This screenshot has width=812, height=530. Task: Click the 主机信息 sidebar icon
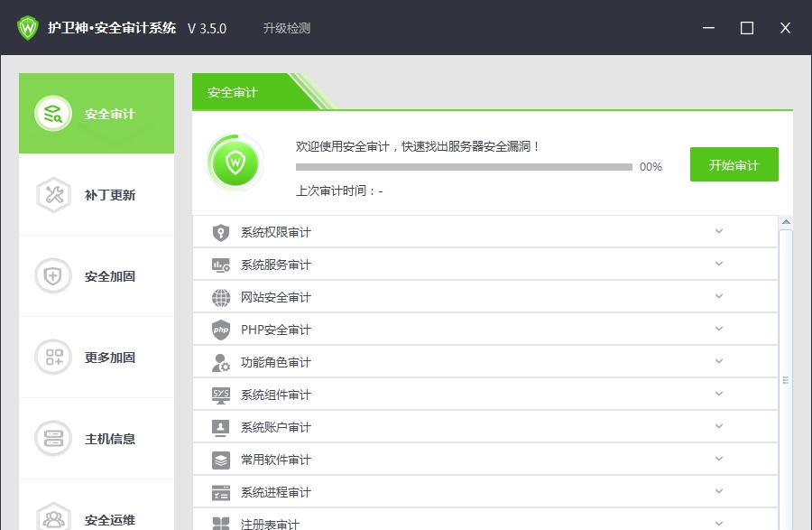(52, 438)
